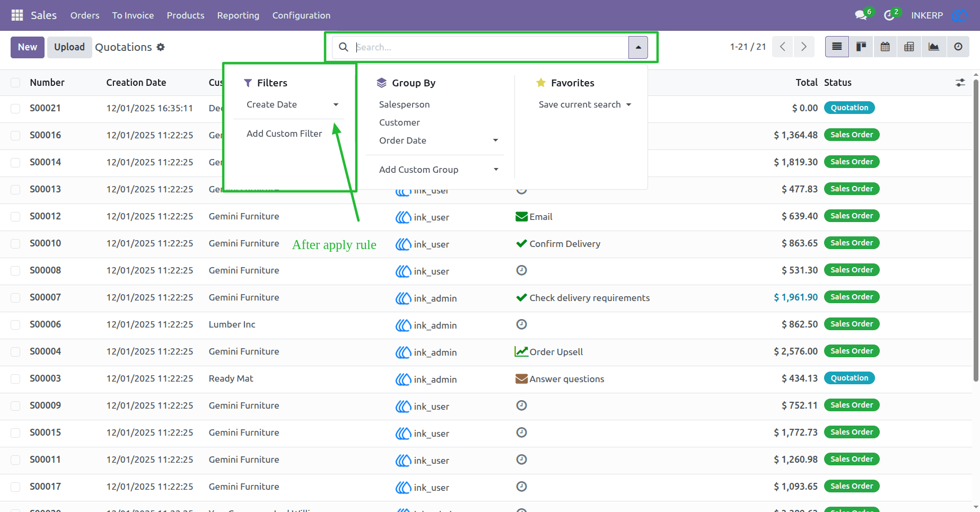The width and height of the screenshot is (980, 512).
Task: Click the magnifier search icon
Action: [344, 47]
